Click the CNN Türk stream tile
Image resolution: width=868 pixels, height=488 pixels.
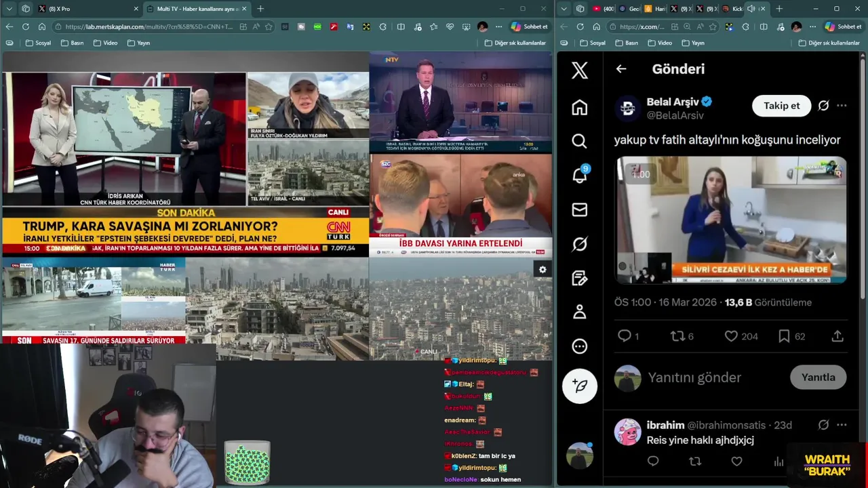point(185,156)
